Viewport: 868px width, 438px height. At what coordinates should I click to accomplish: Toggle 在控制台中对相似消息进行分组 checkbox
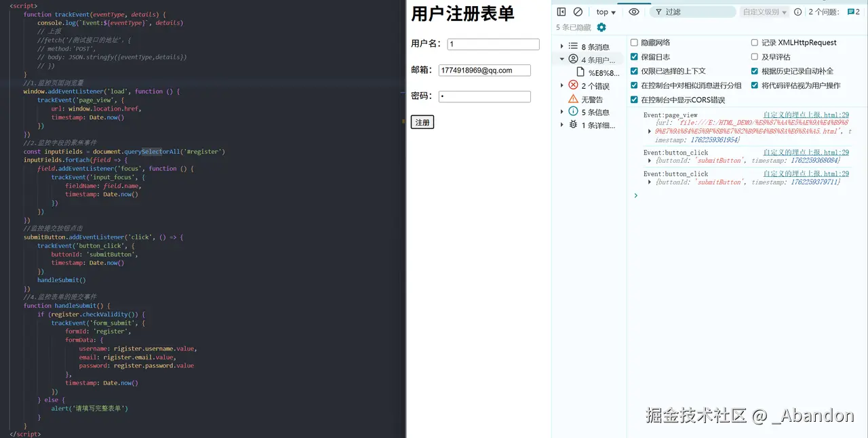pos(634,85)
